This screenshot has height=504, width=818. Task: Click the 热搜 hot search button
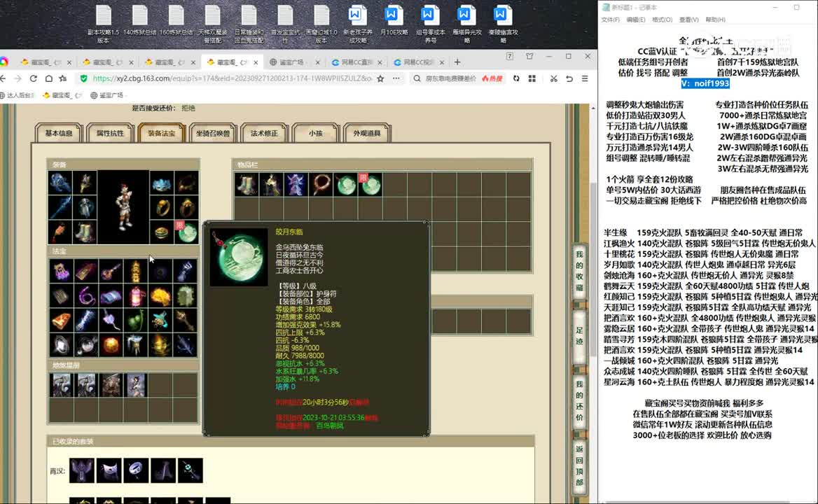coord(492,78)
